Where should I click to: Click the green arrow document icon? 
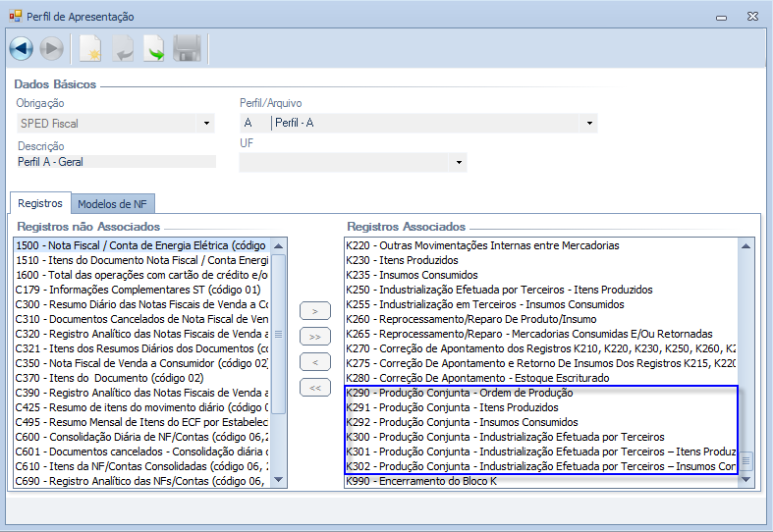[154, 48]
